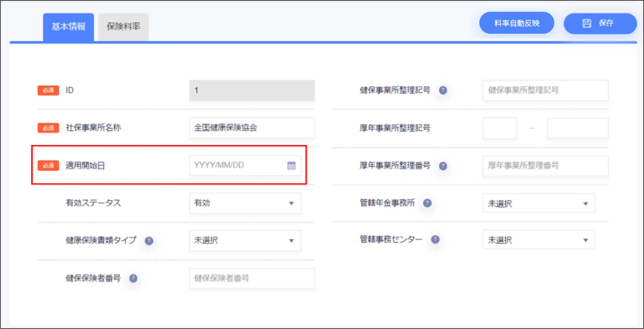Focus the 適用開始日 date input
644x329 pixels.
(237, 165)
